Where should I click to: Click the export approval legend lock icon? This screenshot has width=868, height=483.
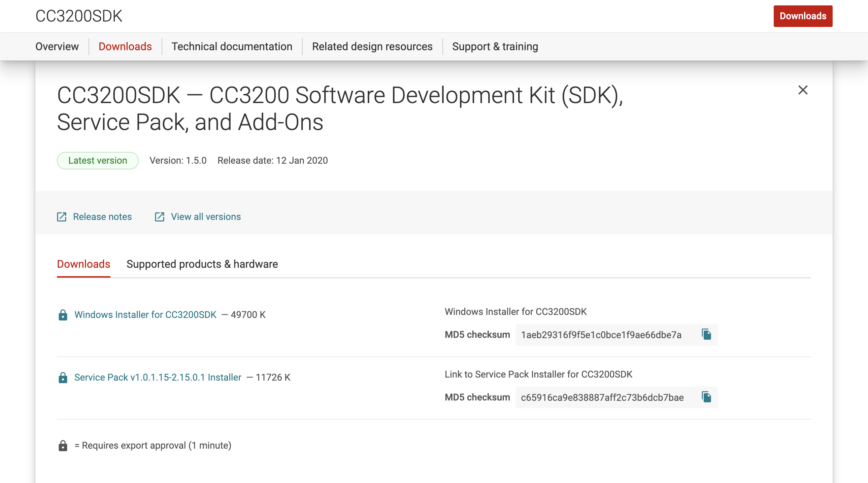pyautogui.click(x=63, y=446)
